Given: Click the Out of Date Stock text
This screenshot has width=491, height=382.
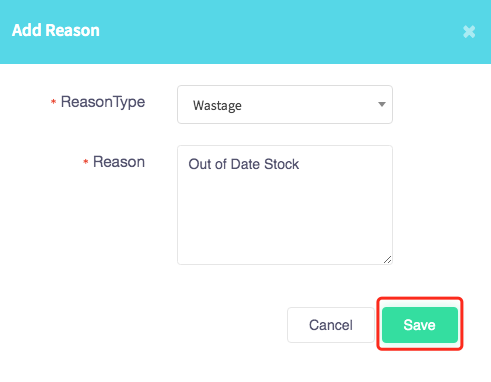Looking at the screenshot, I should coord(244,164).
